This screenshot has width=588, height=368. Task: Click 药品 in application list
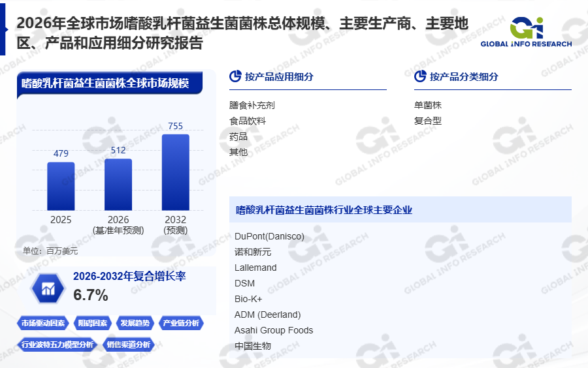[x=238, y=136]
